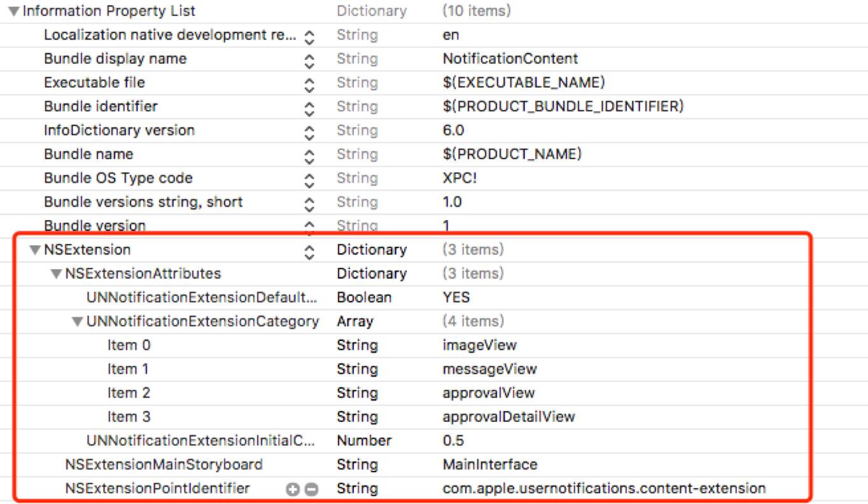
Task: Select the approvalDetailView value field
Action: 508,417
